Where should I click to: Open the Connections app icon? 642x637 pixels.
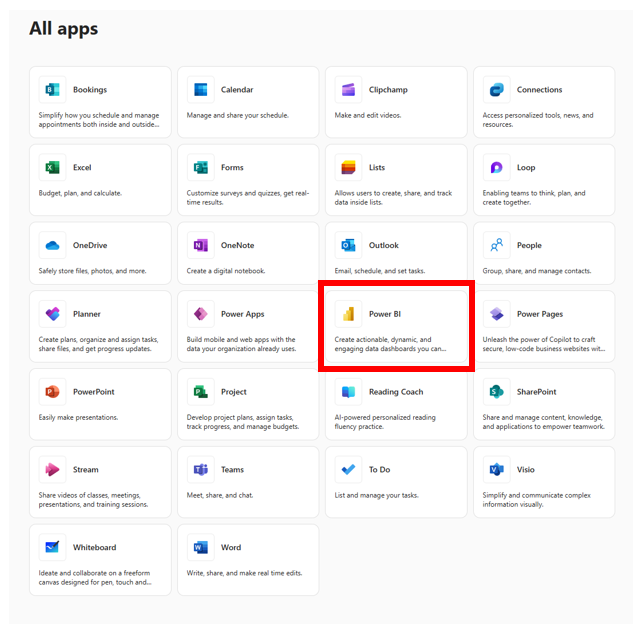coord(497,89)
